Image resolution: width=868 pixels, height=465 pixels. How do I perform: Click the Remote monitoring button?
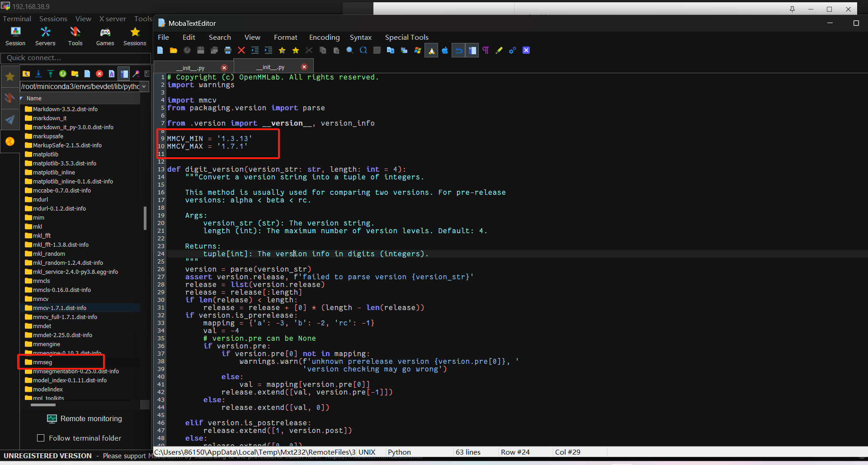point(85,419)
